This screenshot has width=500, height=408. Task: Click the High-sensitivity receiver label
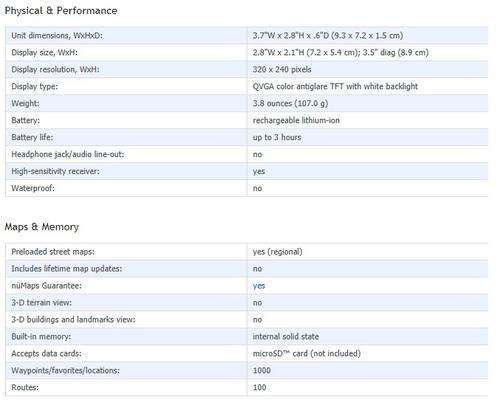tap(55, 171)
